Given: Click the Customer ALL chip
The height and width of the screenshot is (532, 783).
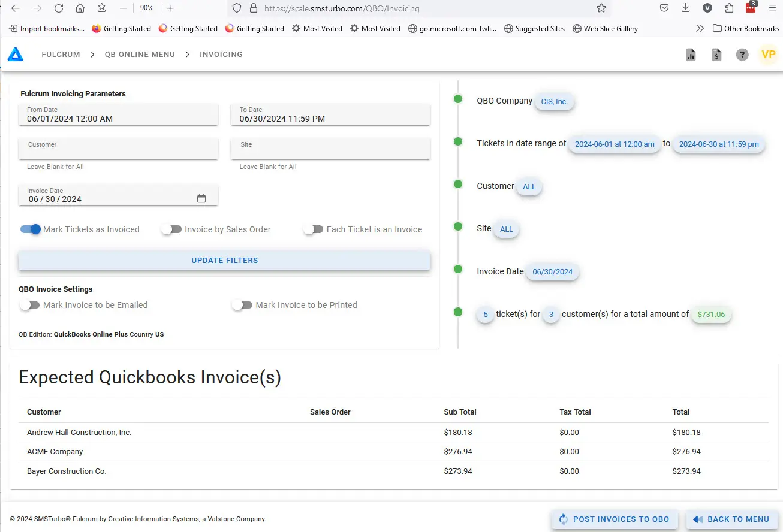Looking at the screenshot, I should (x=529, y=187).
